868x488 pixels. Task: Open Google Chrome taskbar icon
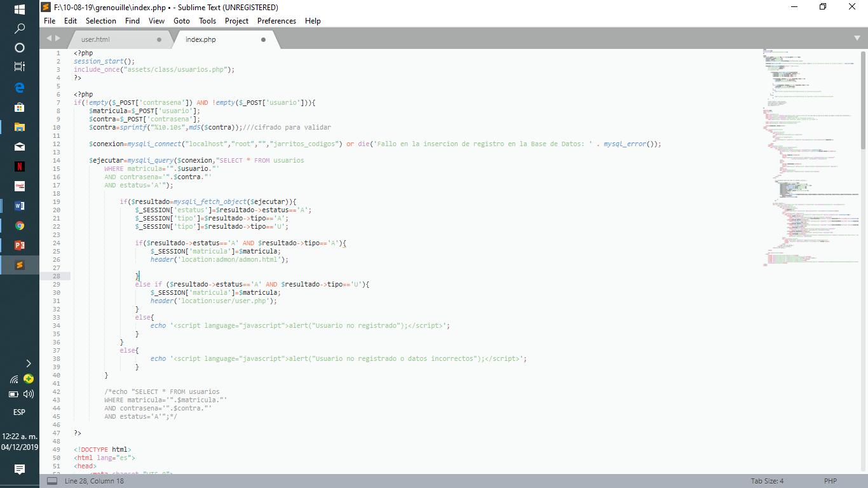19,226
